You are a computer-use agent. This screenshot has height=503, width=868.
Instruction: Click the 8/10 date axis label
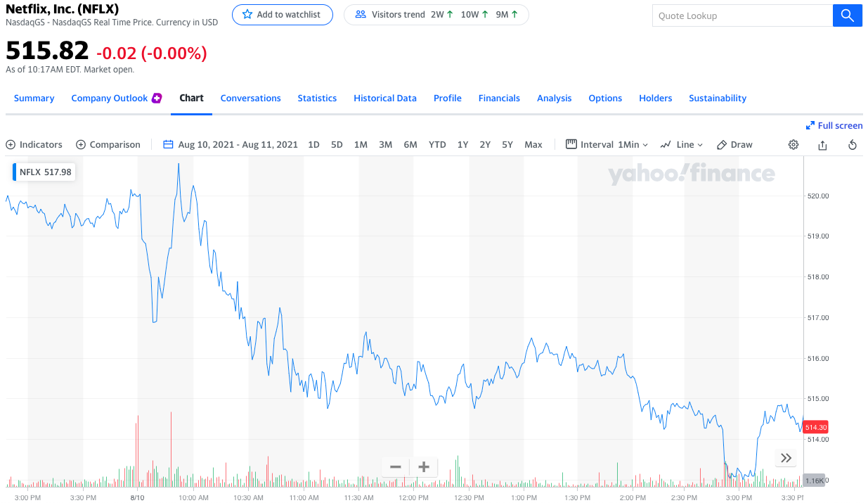click(137, 497)
